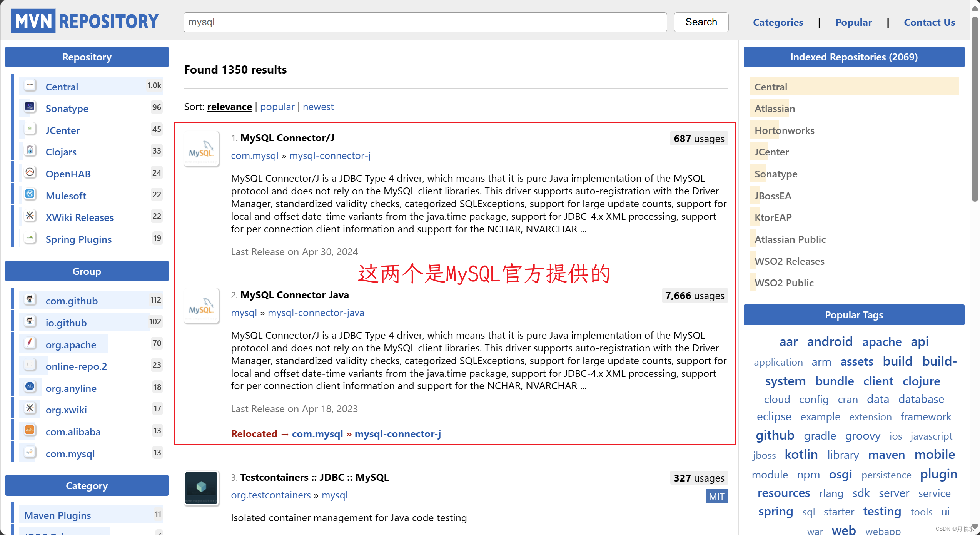Sort results by popular

(277, 107)
